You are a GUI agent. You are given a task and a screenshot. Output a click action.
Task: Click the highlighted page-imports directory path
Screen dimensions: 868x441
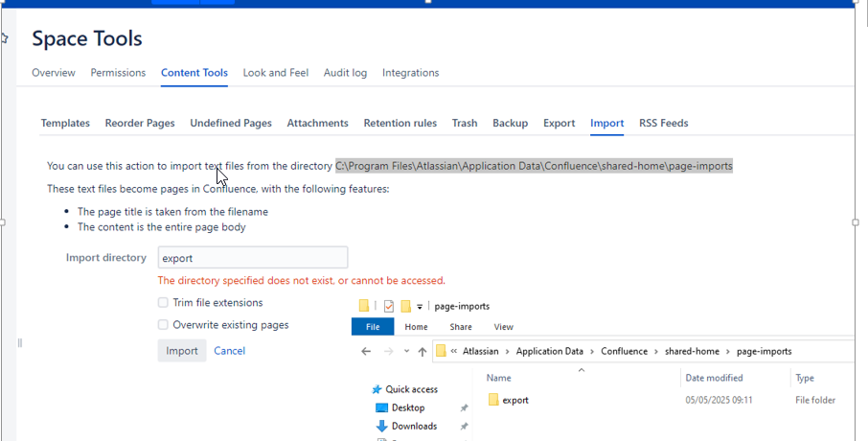point(534,166)
